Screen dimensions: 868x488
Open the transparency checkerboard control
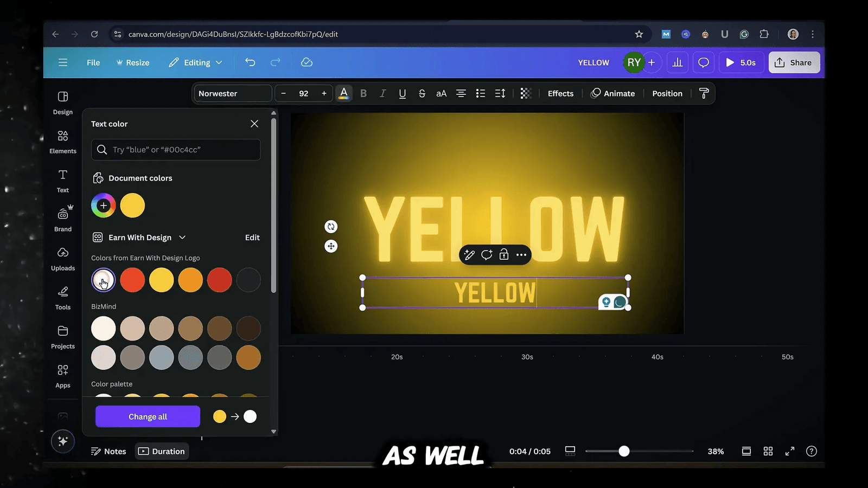525,93
